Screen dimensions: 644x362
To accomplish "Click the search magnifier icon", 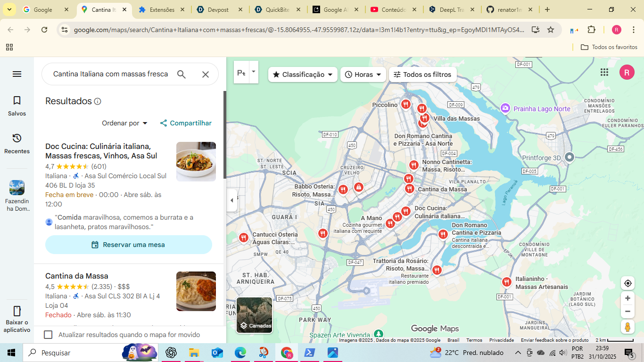I will (182, 74).
